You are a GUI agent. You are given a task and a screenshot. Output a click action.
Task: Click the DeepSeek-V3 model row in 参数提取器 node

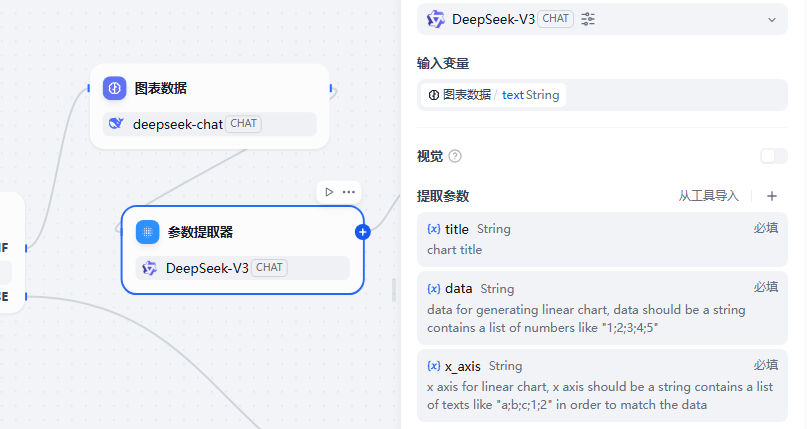pyautogui.click(x=242, y=268)
